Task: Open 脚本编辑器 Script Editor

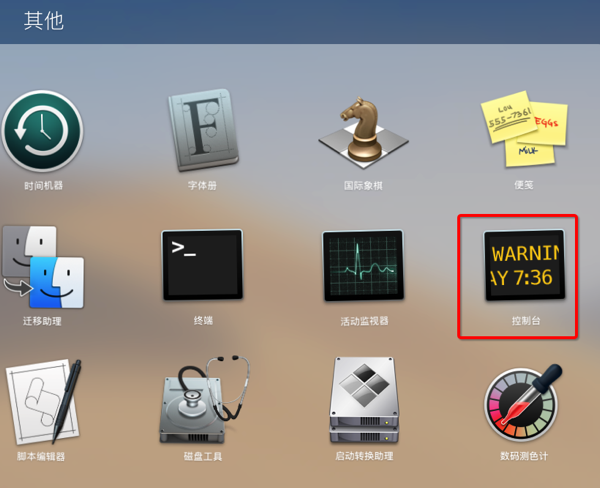Action: pos(43,402)
